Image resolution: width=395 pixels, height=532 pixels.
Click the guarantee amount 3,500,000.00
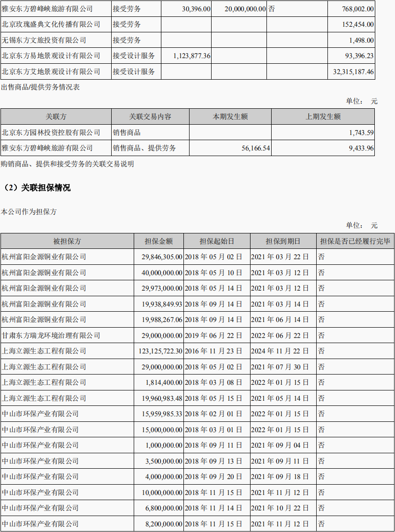164,461
